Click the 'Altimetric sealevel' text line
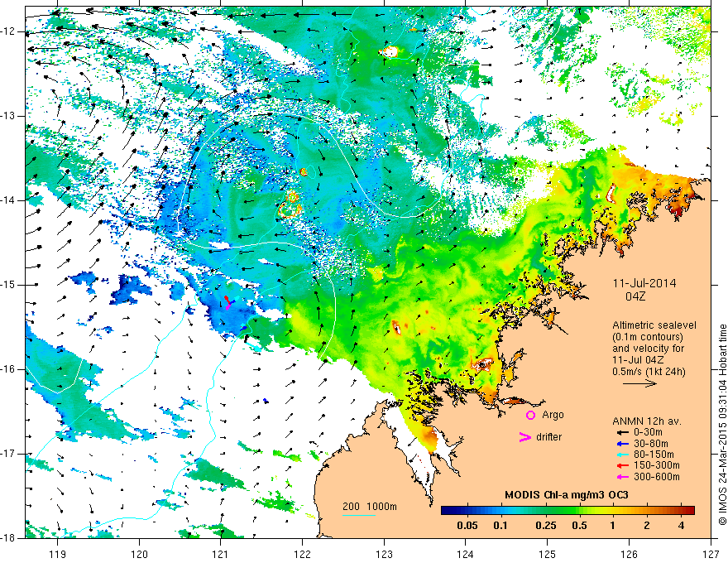The image size is (728, 563). coord(654,325)
